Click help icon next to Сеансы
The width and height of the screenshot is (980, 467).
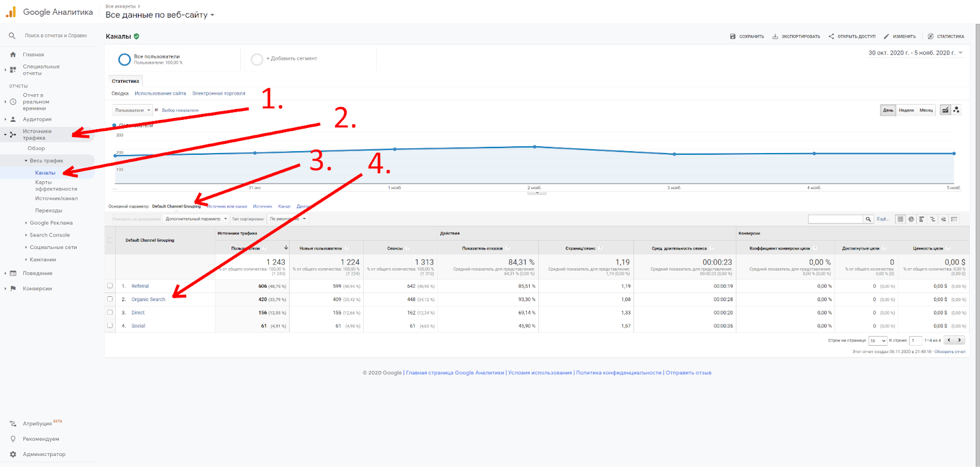tap(408, 248)
